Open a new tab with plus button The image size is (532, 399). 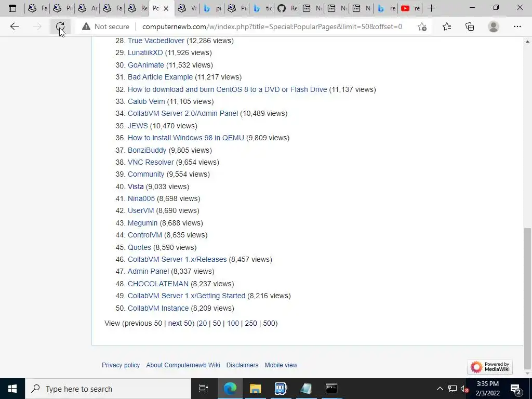431,8
